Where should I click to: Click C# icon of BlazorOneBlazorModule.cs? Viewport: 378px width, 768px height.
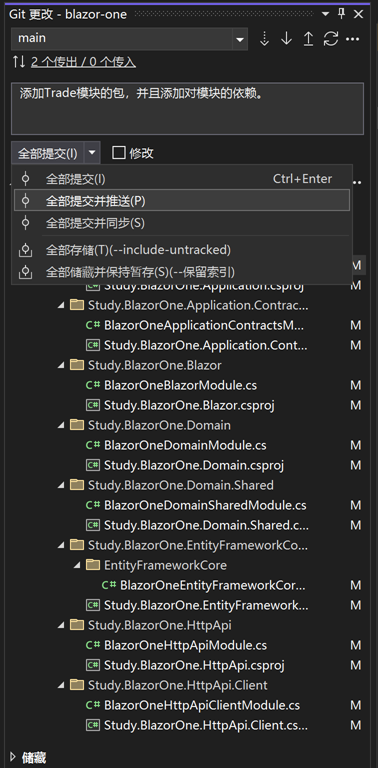(93, 385)
